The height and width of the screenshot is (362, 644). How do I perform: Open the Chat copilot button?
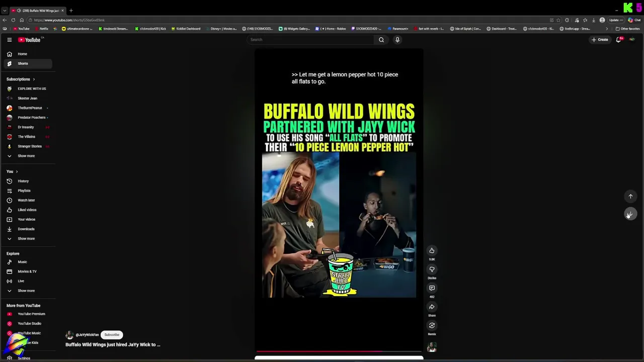pos(634,20)
